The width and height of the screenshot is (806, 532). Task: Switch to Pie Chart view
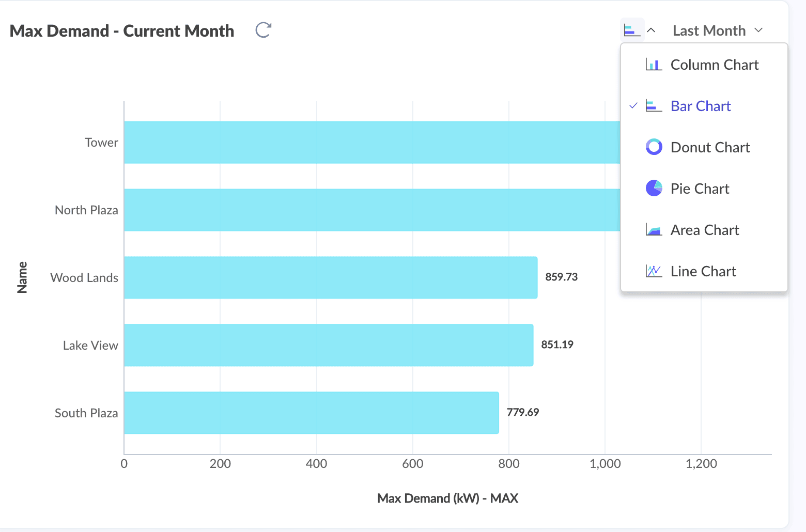click(x=700, y=189)
